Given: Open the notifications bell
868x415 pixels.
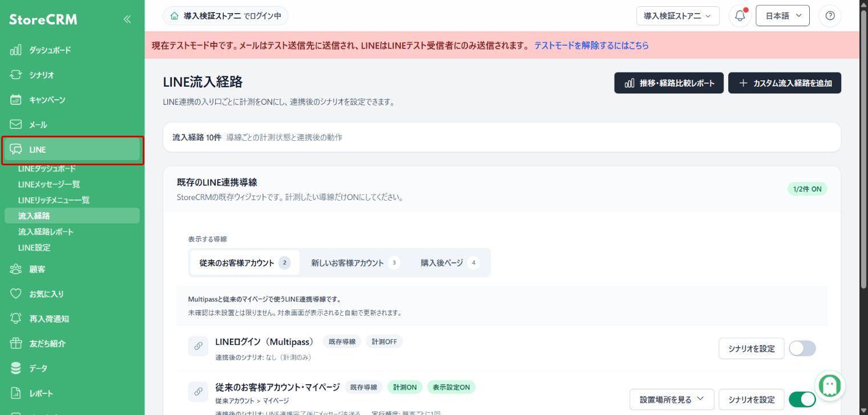Looking at the screenshot, I should point(740,16).
